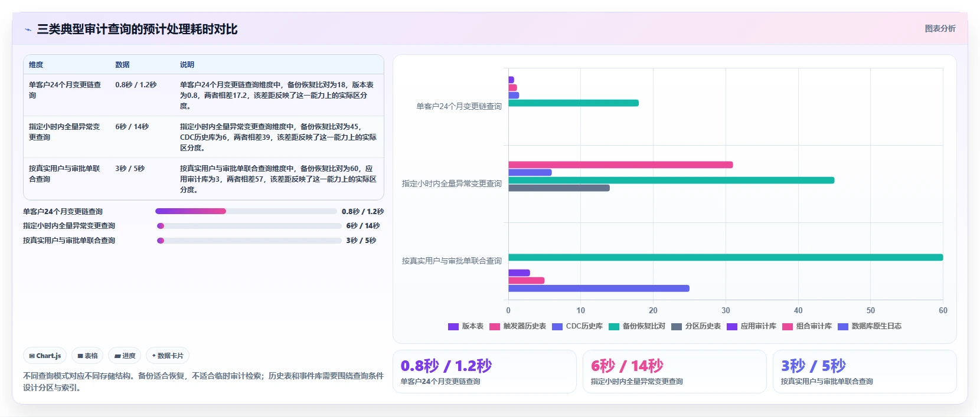Toggle CDC历史库 legend swatch
Screen dimensions: 980x417
pyautogui.click(x=557, y=326)
